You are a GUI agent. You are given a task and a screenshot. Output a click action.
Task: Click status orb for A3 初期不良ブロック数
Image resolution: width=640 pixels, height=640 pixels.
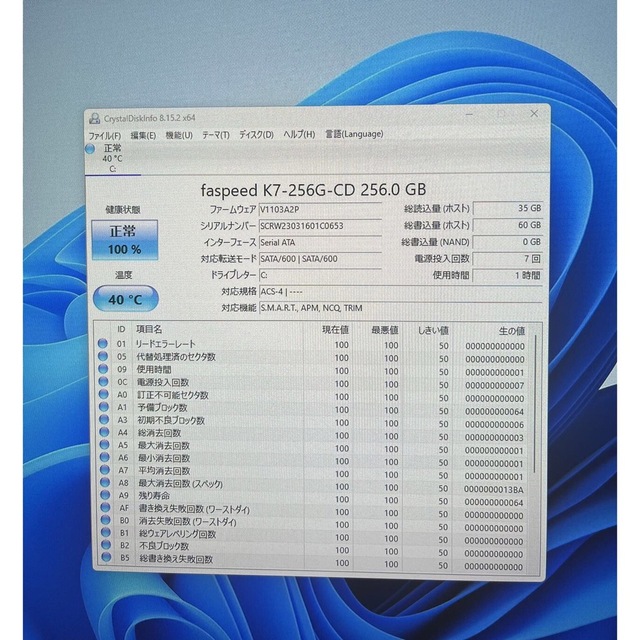[x=104, y=420]
